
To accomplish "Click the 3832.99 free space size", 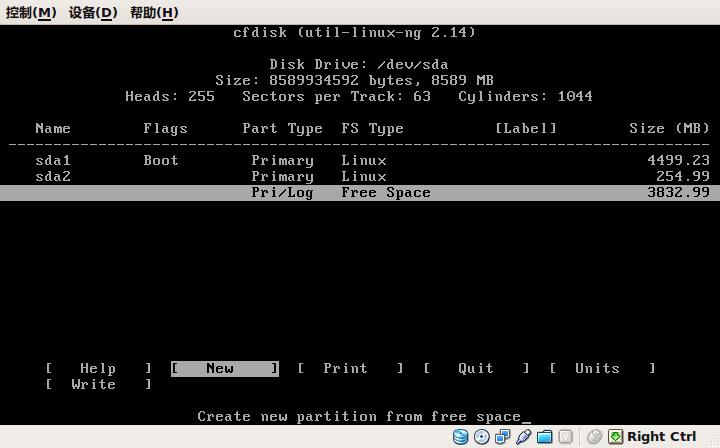I will click(x=678, y=192).
